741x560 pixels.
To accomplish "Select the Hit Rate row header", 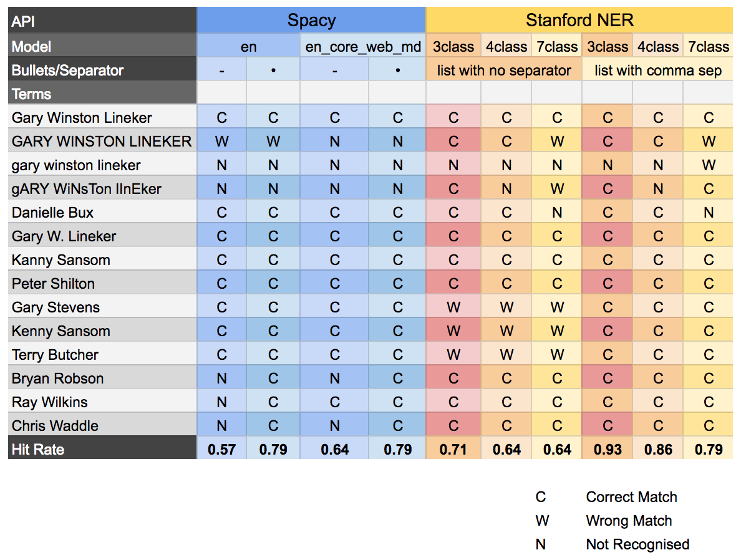I will (x=102, y=449).
